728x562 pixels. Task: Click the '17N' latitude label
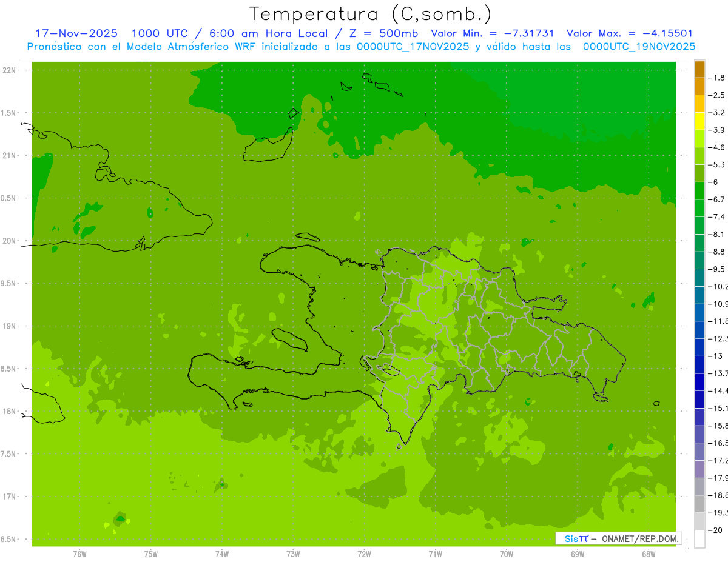[x=10, y=497]
